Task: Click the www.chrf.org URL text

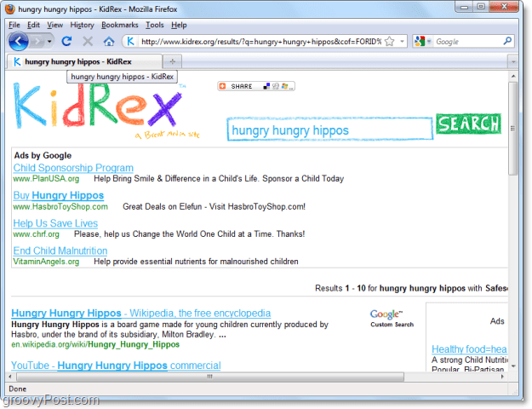Action: tap(36, 234)
